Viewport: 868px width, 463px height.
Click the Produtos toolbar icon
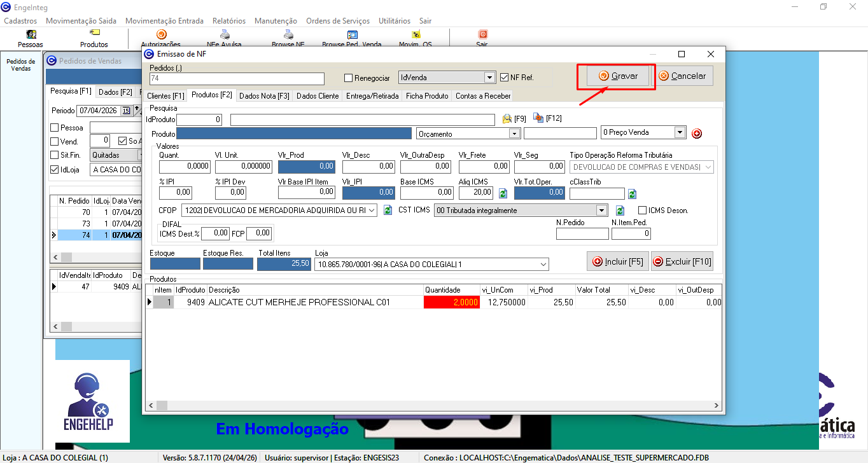tap(94, 38)
